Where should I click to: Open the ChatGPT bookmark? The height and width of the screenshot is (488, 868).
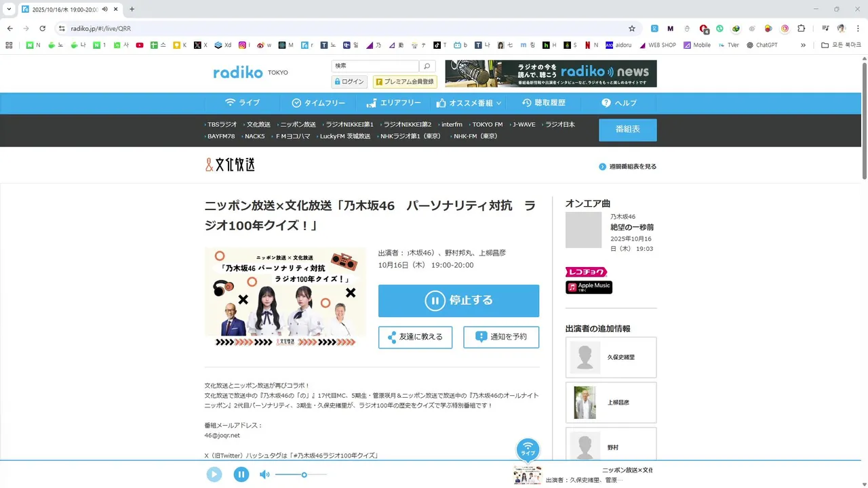[762, 45]
